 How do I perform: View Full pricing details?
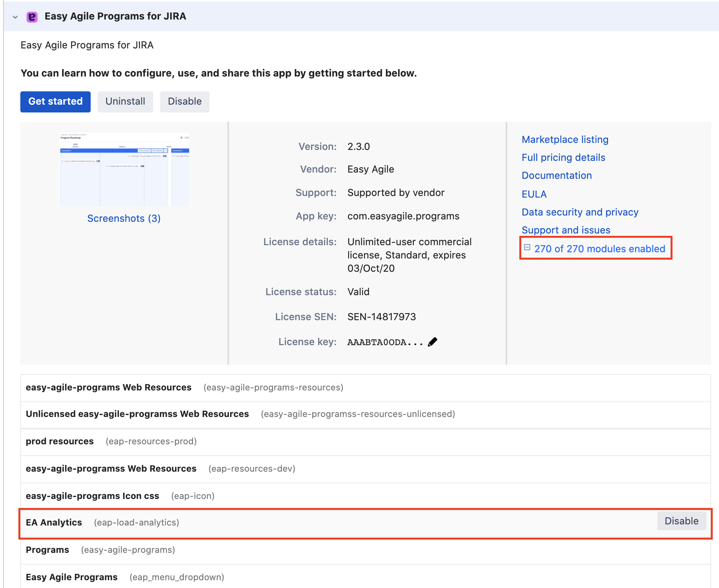pyautogui.click(x=563, y=157)
